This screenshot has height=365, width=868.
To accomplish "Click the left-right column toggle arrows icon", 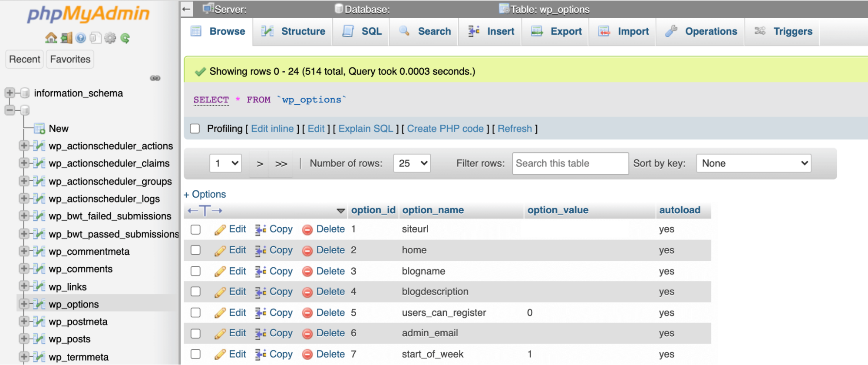I will click(x=205, y=211).
